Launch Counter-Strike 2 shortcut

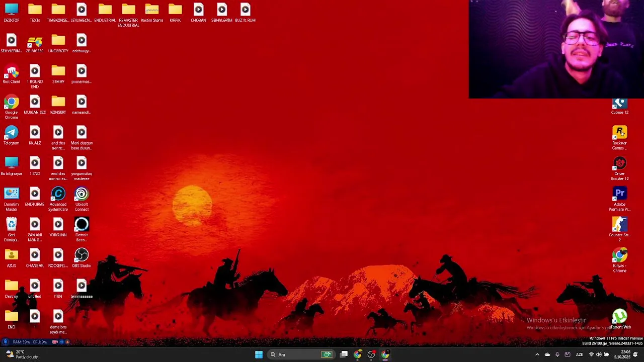click(620, 230)
